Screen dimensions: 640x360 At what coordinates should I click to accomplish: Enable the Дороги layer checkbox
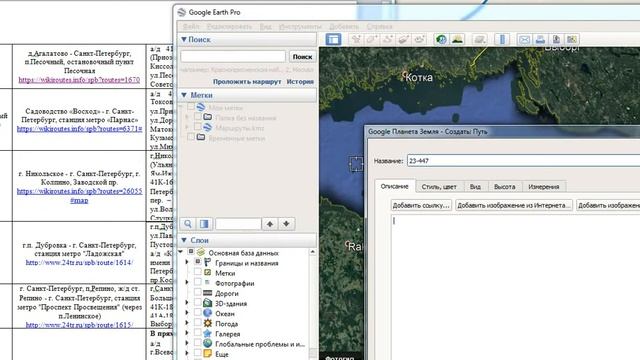pyautogui.click(x=198, y=292)
